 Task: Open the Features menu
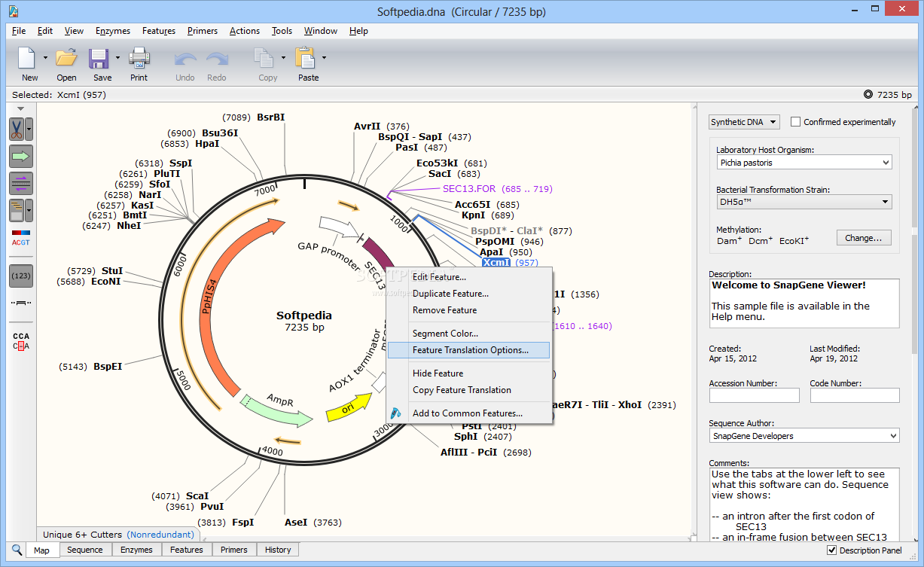(159, 31)
